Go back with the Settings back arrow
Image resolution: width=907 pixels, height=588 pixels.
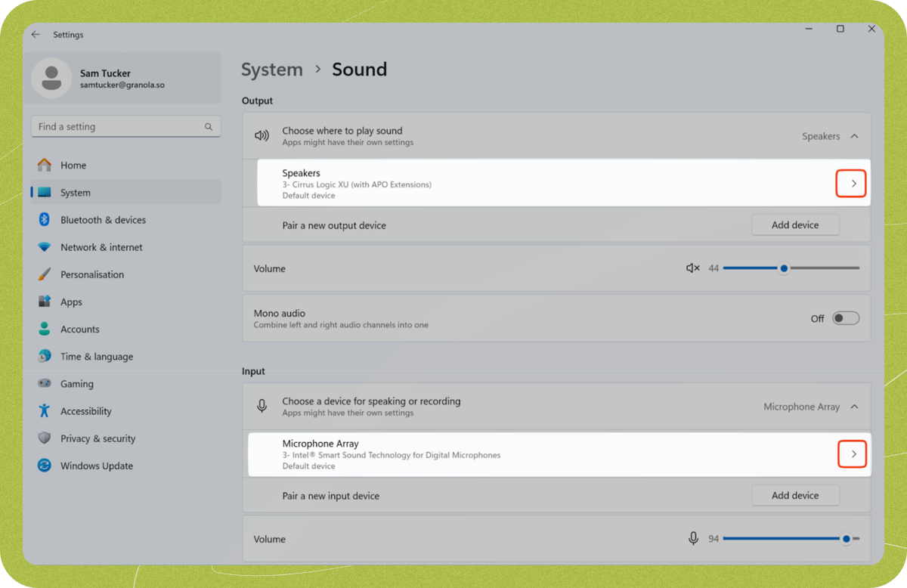[x=35, y=35]
